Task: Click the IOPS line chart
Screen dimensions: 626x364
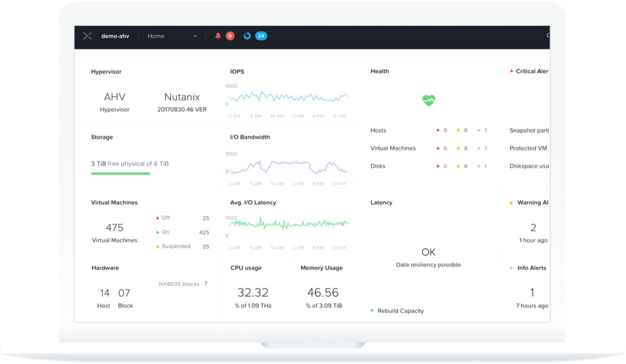Action: tap(289, 96)
